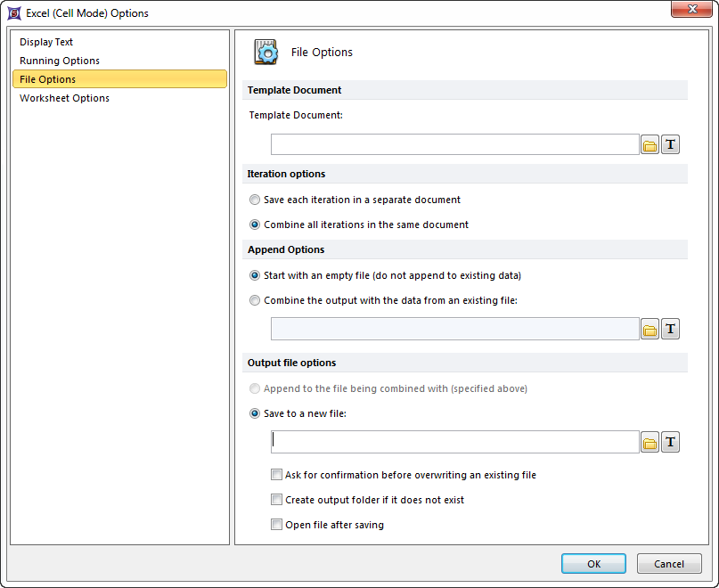Go to Worksheet Options page
The image size is (719, 588).
64,98
